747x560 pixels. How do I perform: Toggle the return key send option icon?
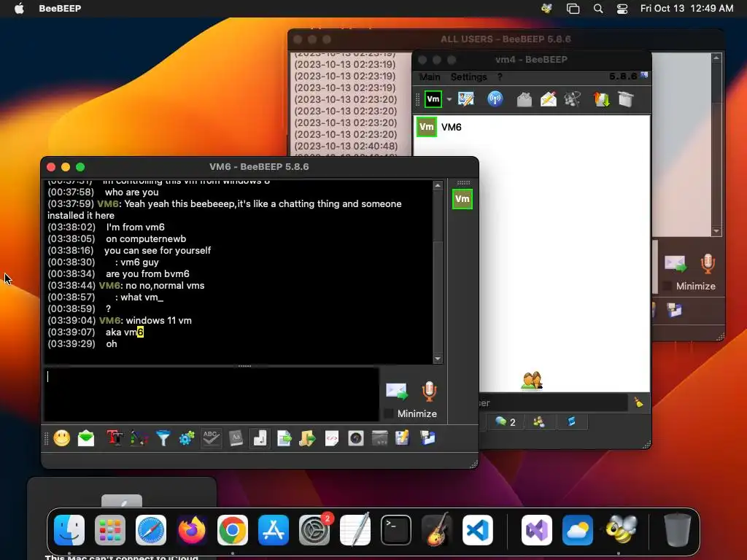pyautogui.click(x=260, y=438)
